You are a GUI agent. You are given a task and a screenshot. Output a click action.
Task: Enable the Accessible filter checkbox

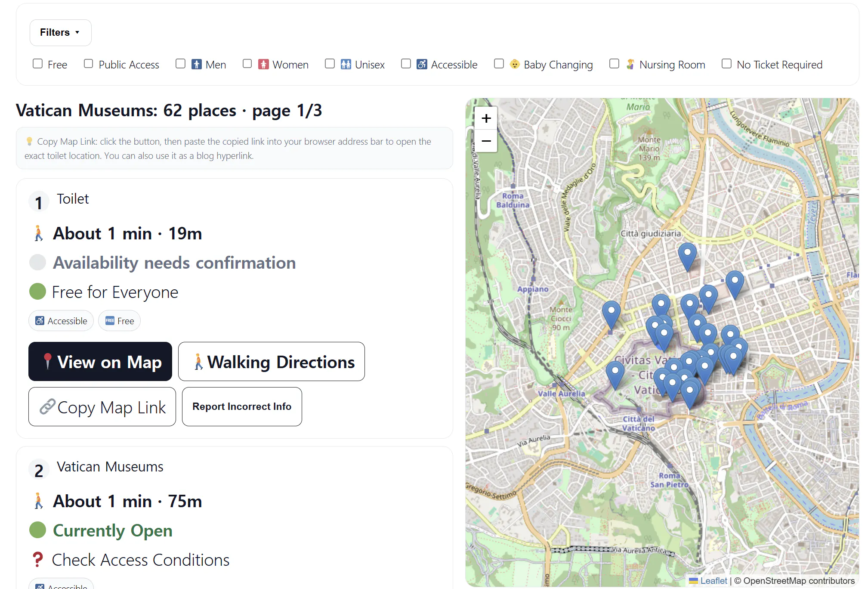tap(406, 64)
